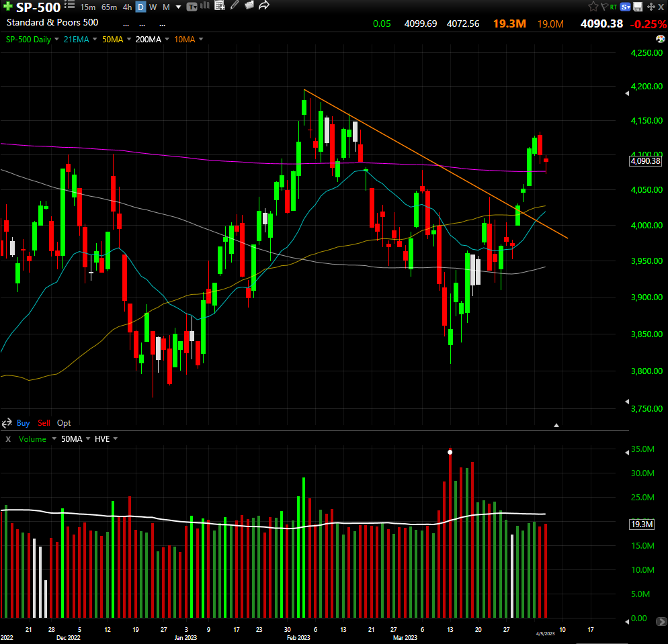Click the share arrow icon
Image resolution: width=668 pixels, height=644 pixels.
coord(264,5)
